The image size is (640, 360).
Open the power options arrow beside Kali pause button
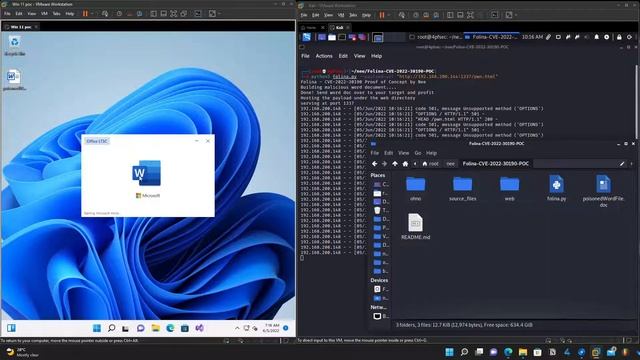(389, 15)
